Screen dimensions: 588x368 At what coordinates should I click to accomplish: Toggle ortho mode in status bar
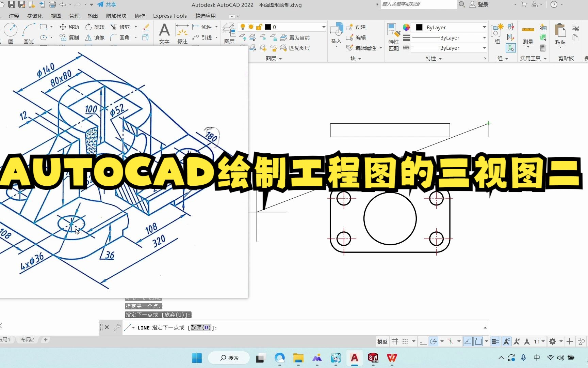(423, 341)
